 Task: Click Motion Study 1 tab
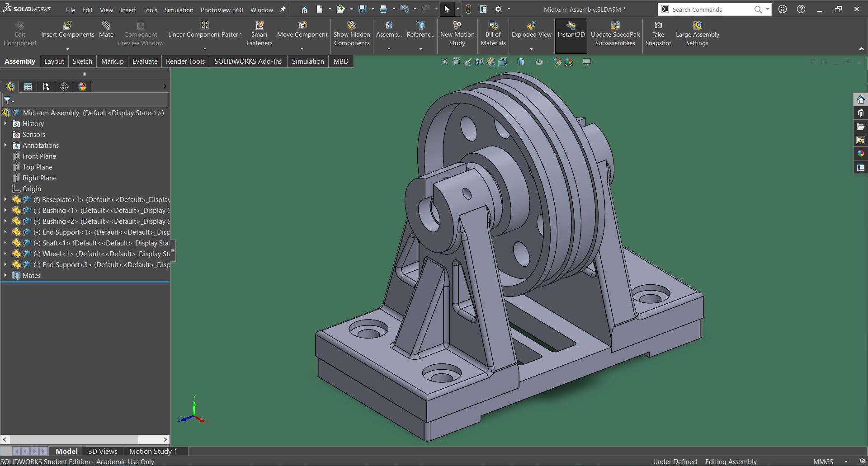click(153, 451)
